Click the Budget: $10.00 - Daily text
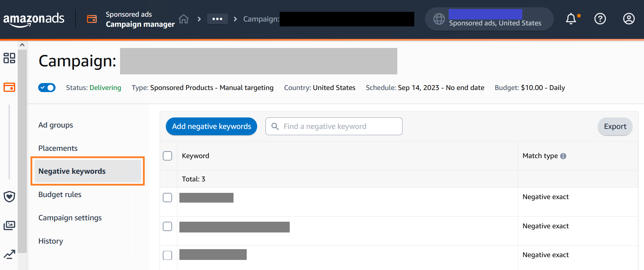644x270 pixels. [x=530, y=88]
